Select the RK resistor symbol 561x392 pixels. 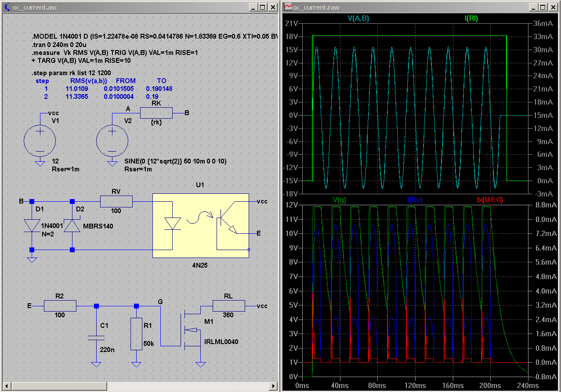[156, 113]
